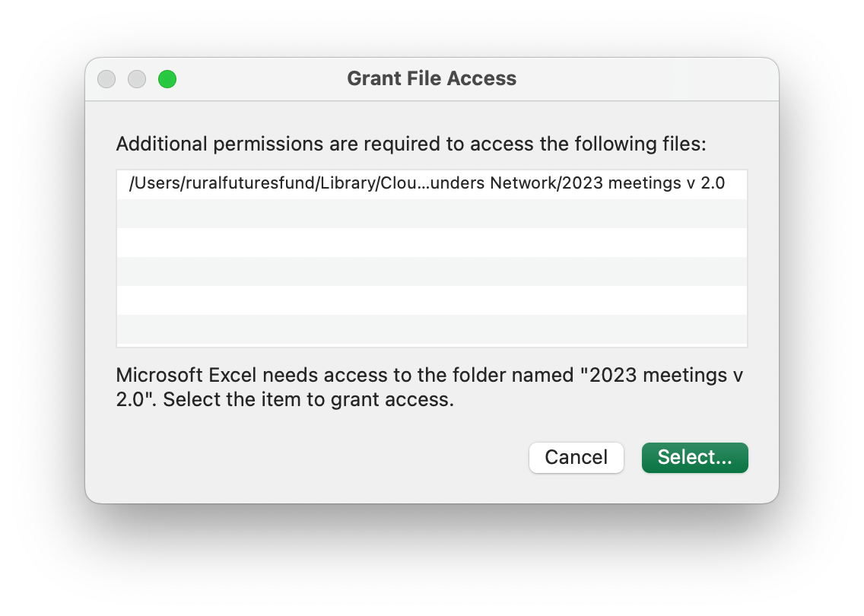Click the fourth row of the file list

(431, 271)
